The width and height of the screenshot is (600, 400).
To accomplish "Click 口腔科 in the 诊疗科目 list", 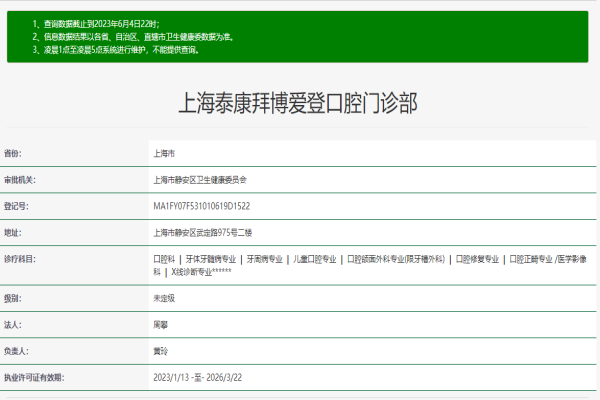I will (164, 260).
